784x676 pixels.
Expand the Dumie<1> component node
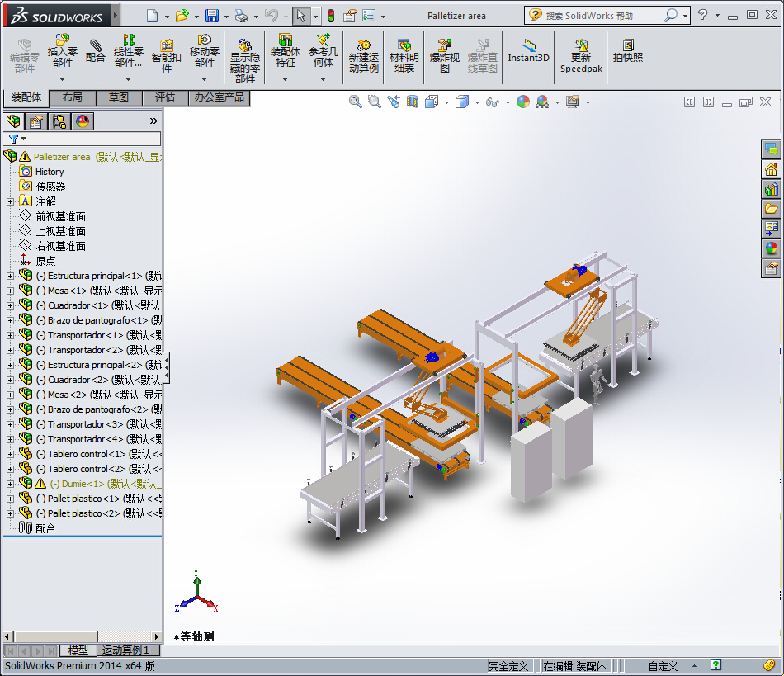[10, 484]
